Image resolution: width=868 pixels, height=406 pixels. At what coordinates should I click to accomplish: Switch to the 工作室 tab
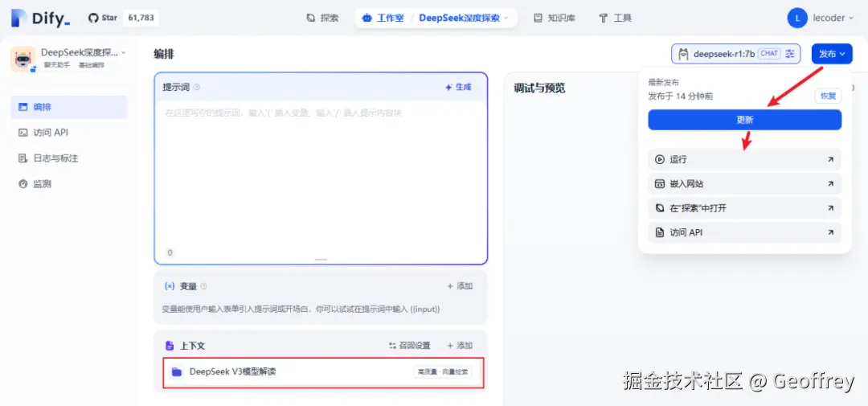[383, 18]
